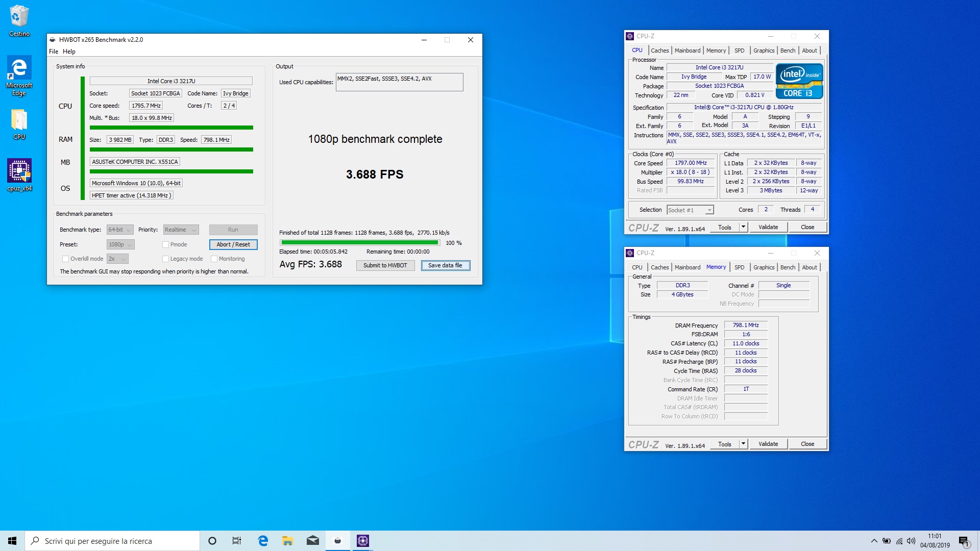The image size is (980, 551).
Task: Open the Socket #1 selection dropdown
Action: point(690,210)
